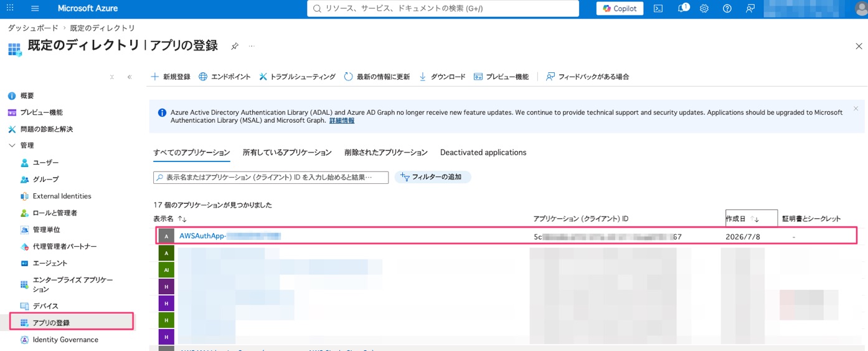Open notifications bell icon

682,9
